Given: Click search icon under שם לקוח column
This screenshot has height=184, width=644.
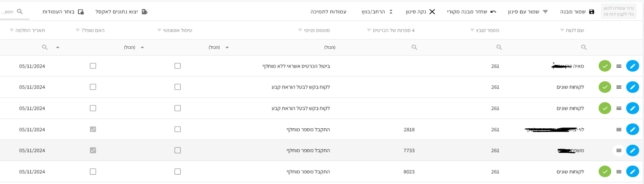Looking at the screenshot, I should pos(583,48).
